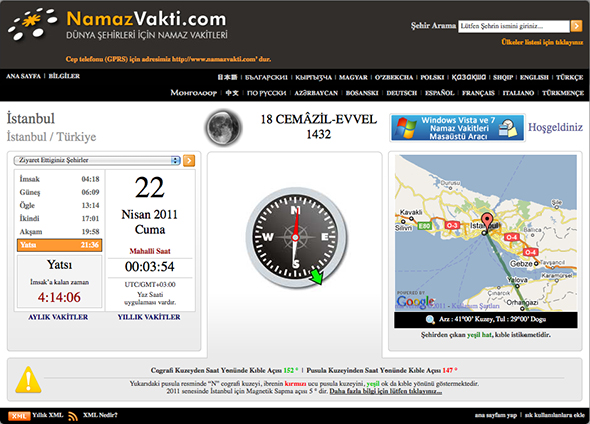Click the Yıllık XML link
This screenshot has width=590, height=424.
[x=47, y=415]
